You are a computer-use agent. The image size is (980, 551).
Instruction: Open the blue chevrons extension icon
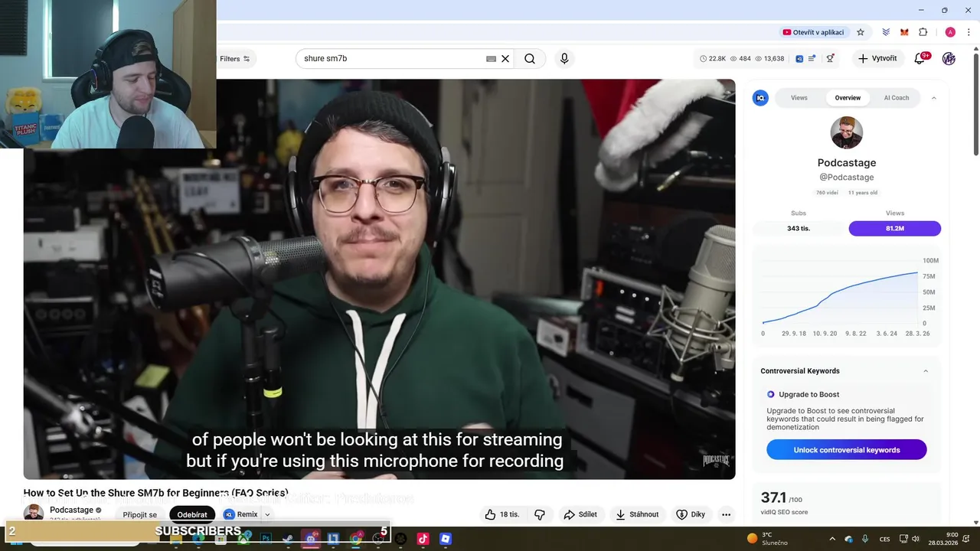click(886, 32)
